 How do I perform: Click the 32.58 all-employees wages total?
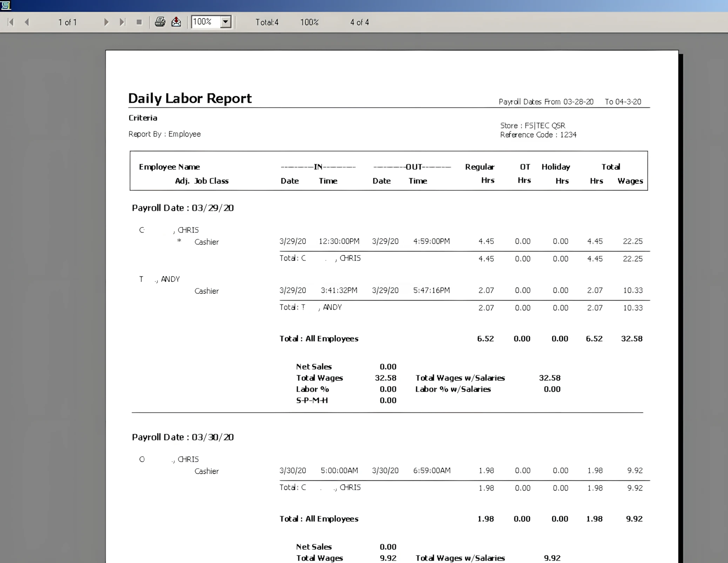(632, 339)
